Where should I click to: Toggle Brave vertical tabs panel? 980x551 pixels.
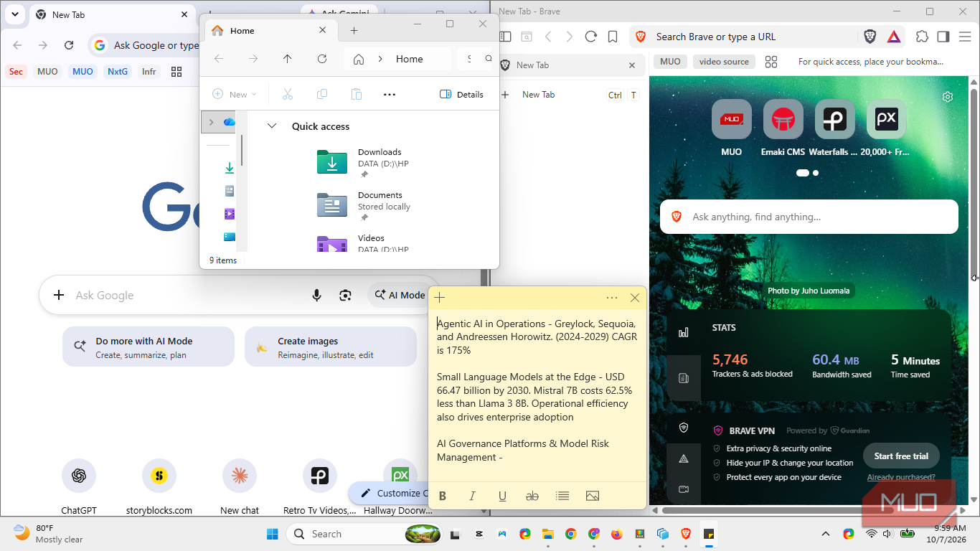click(506, 37)
